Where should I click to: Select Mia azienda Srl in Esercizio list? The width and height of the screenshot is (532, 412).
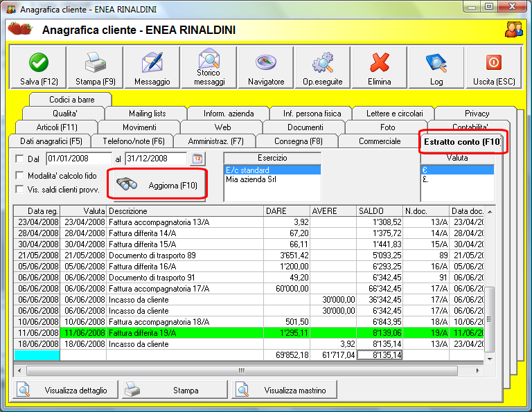click(272, 179)
